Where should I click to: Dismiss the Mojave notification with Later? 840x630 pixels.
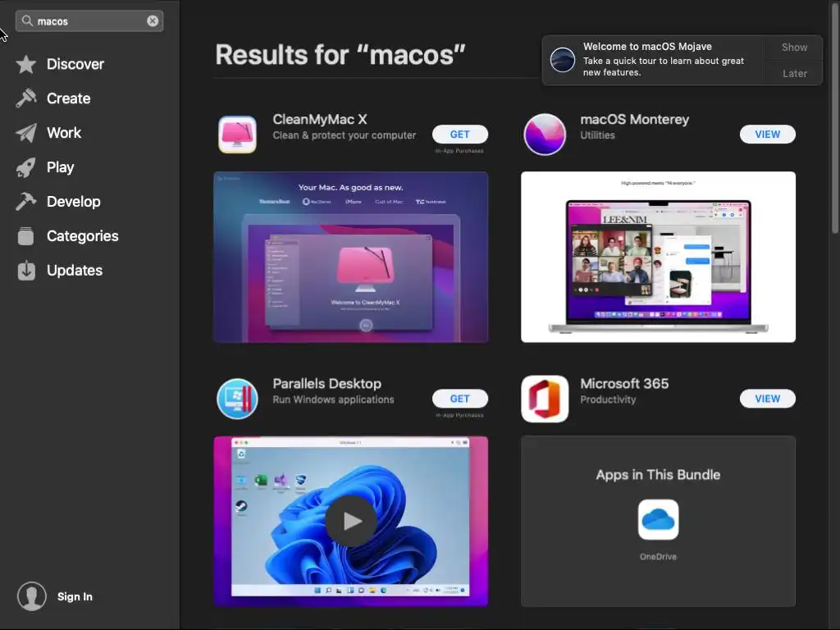pyautogui.click(x=794, y=73)
